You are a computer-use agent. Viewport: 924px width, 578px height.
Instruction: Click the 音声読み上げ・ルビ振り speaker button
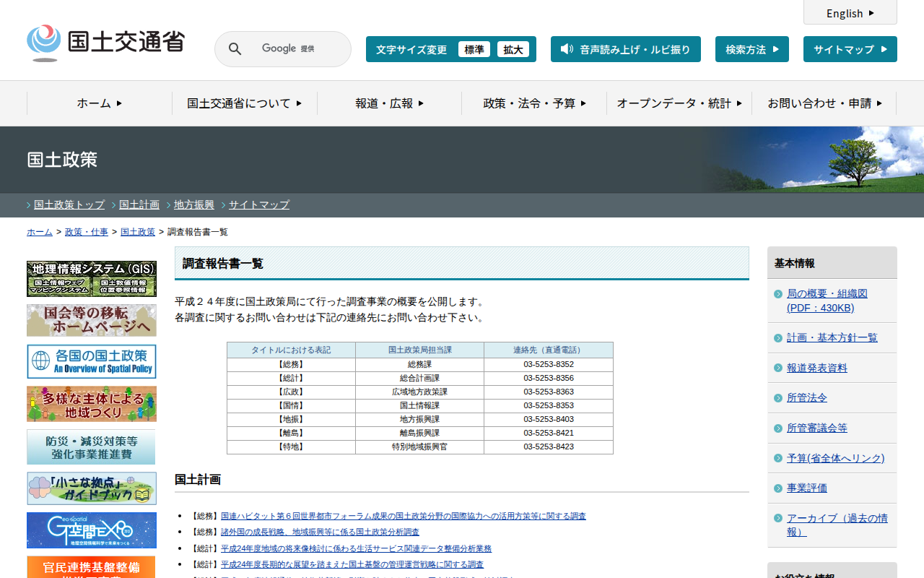pyautogui.click(x=625, y=49)
